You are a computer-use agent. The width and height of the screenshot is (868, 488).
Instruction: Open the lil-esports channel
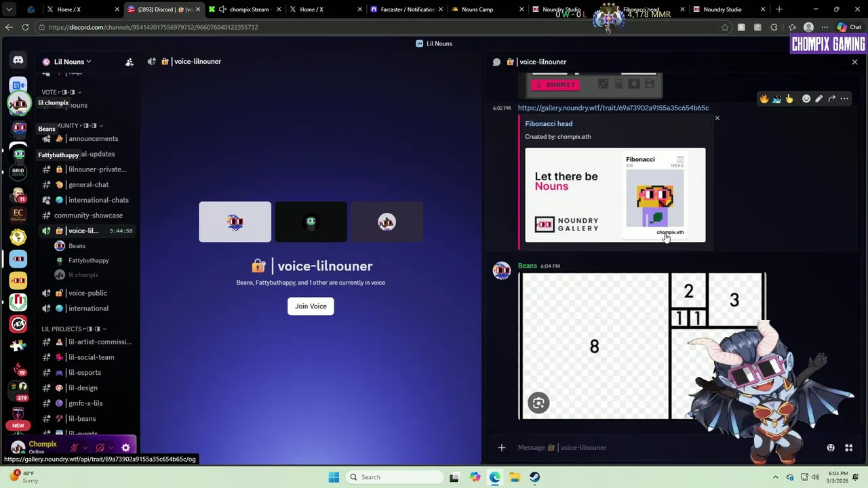(88, 373)
